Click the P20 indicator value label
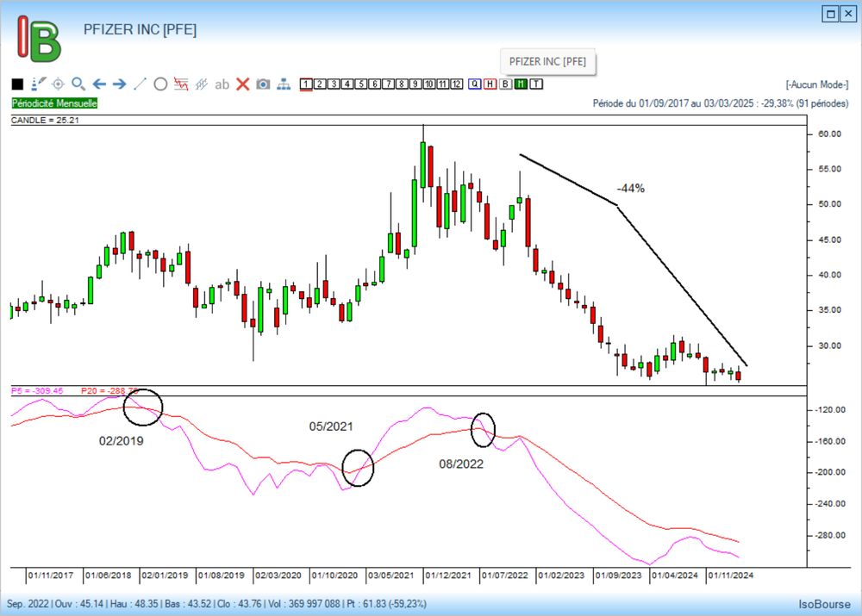862x616 pixels. [109, 390]
